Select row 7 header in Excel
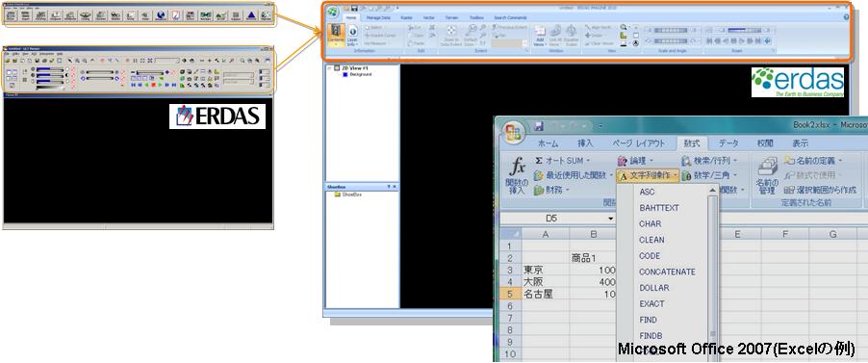The image size is (868, 363). click(x=511, y=318)
